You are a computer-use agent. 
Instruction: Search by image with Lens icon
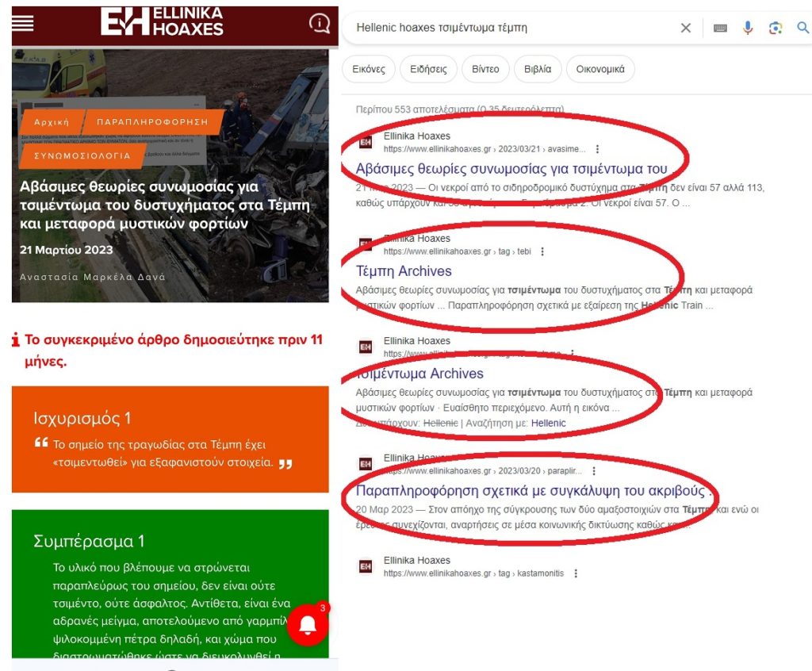pyautogui.click(x=776, y=28)
